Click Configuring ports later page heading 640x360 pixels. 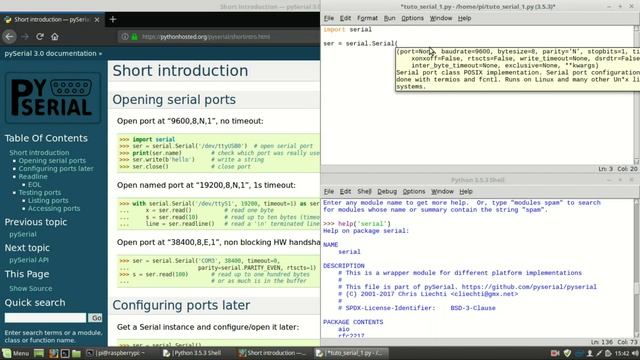point(181,305)
